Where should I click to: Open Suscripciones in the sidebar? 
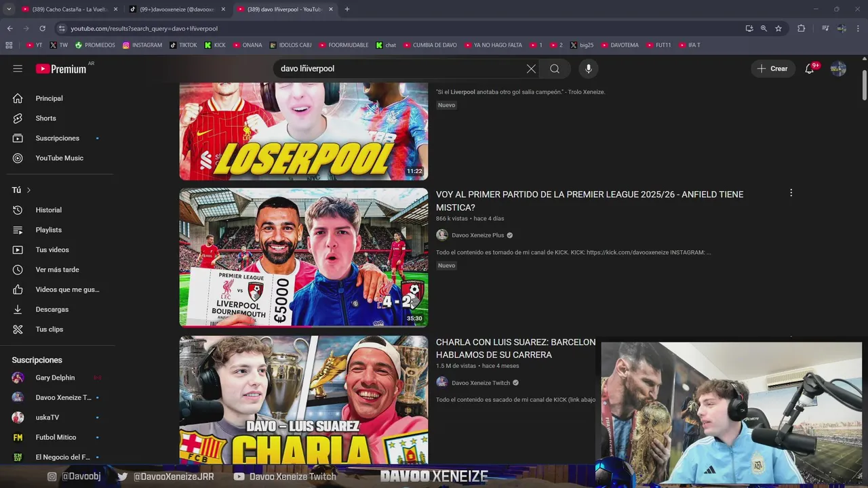[x=57, y=138]
